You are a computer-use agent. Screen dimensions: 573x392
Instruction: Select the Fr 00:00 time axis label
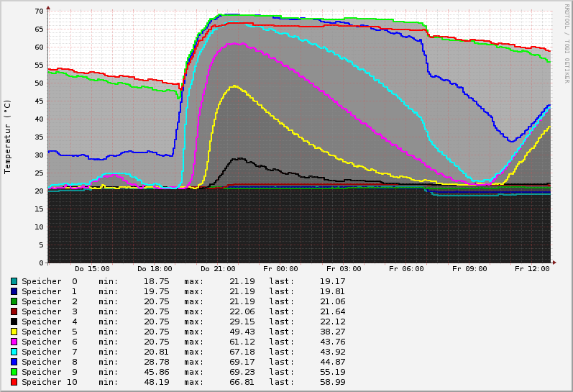280,269
